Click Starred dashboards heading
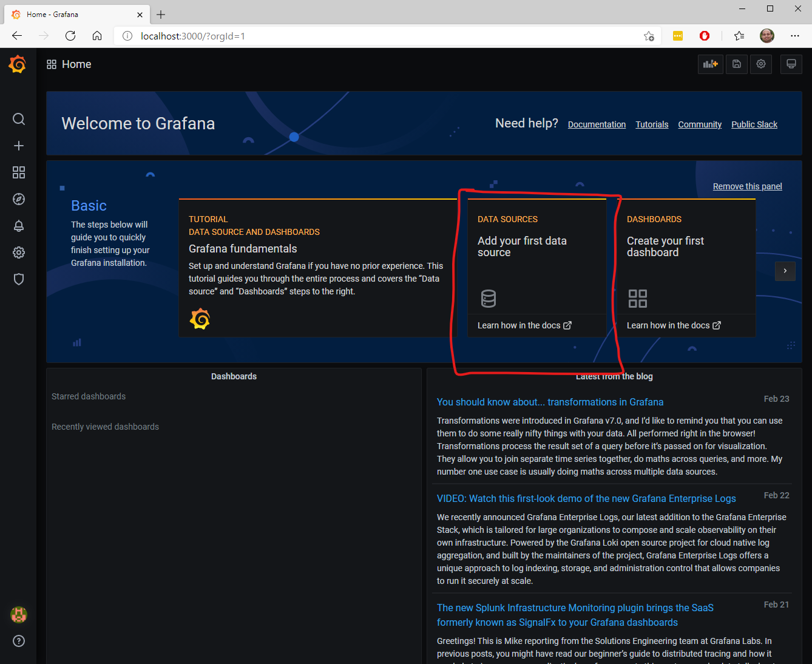The height and width of the screenshot is (664, 812). [x=89, y=396]
